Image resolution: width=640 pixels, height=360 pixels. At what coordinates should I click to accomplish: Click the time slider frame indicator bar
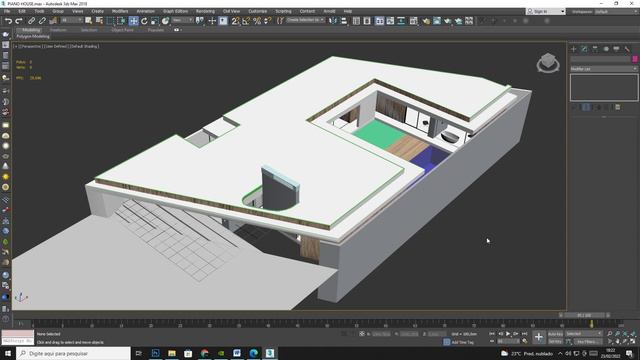coord(584,315)
